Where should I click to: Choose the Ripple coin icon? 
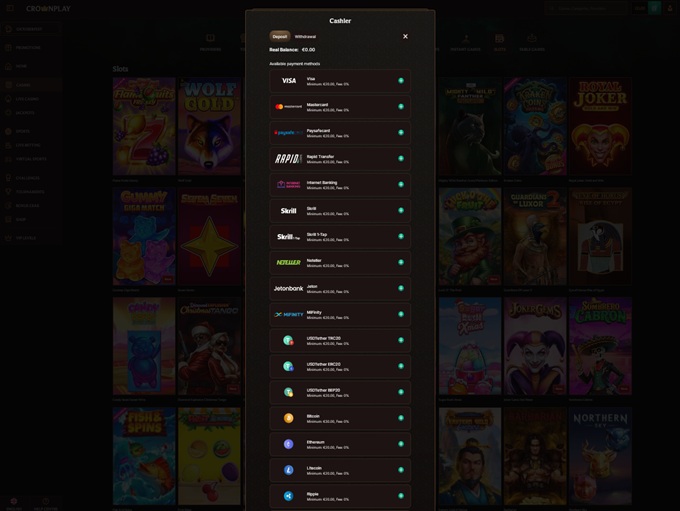click(x=288, y=496)
